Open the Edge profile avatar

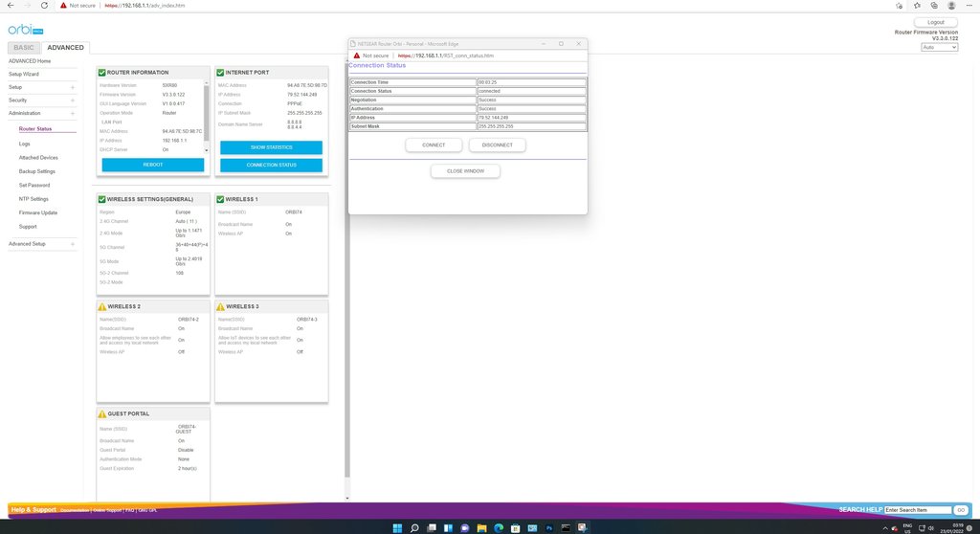pyautogui.click(x=951, y=5)
